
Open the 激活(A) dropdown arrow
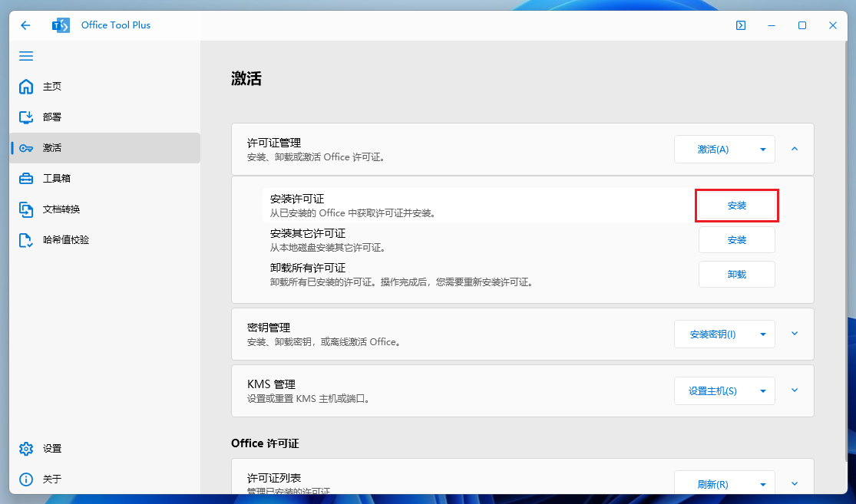click(763, 150)
